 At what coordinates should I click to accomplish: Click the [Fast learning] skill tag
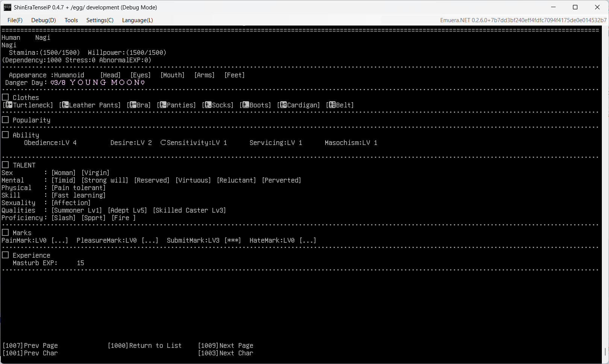point(79,195)
